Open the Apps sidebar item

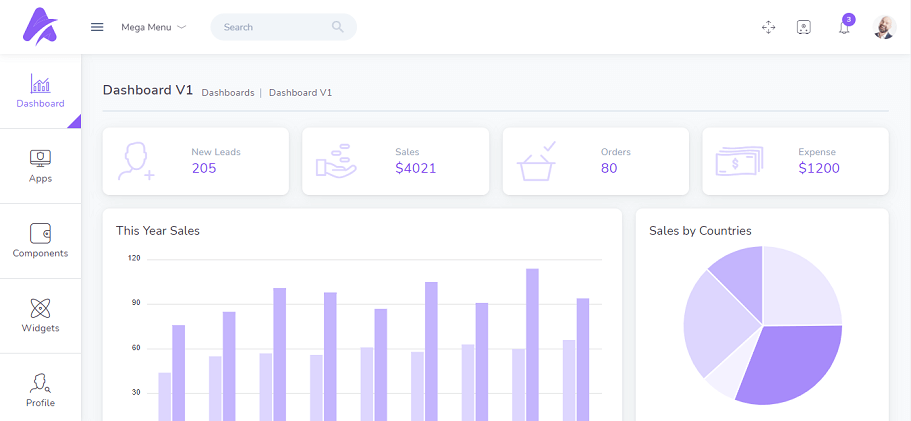[40, 167]
